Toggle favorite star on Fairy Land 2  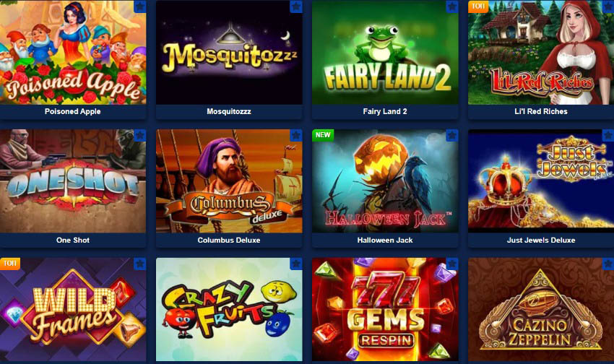[x=452, y=6]
